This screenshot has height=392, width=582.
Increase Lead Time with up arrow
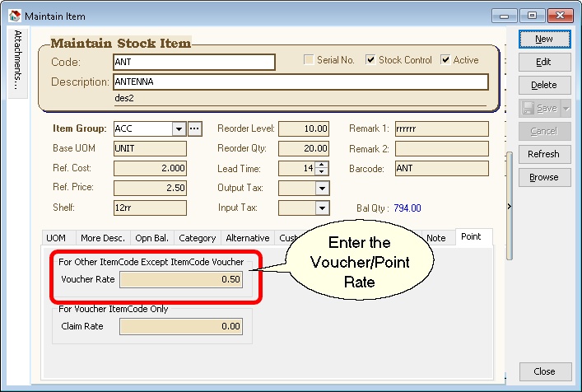pyautogui.click(x=322, y=165)
